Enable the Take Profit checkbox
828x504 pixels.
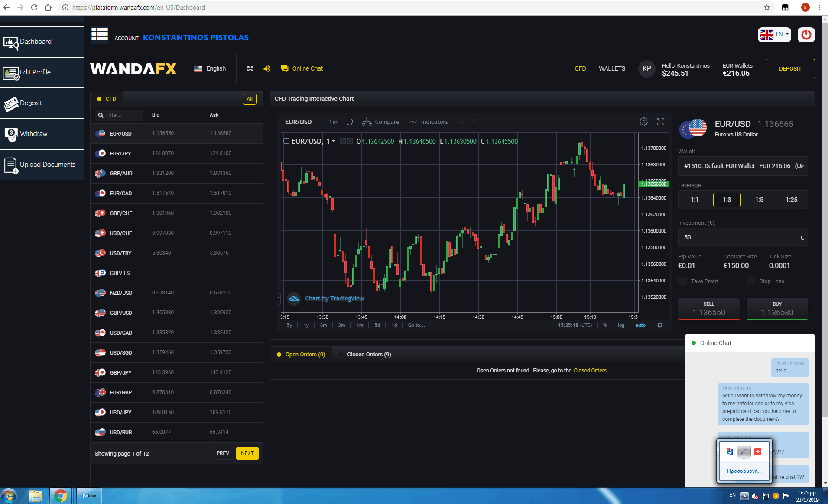(682, 281)
